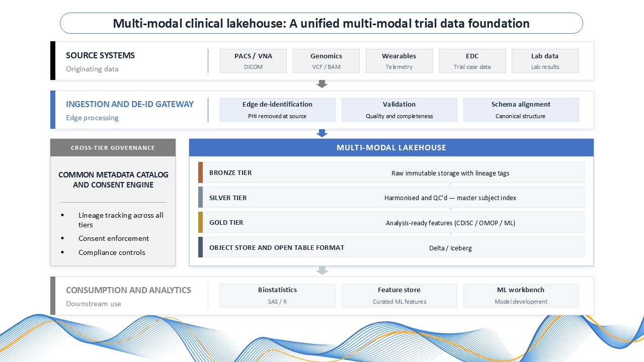Viewport: 644px width, 362px height.
Task: Select the MULTI-MODAL LAKEHOUSE header bar
Action: (x=391, y=148)
